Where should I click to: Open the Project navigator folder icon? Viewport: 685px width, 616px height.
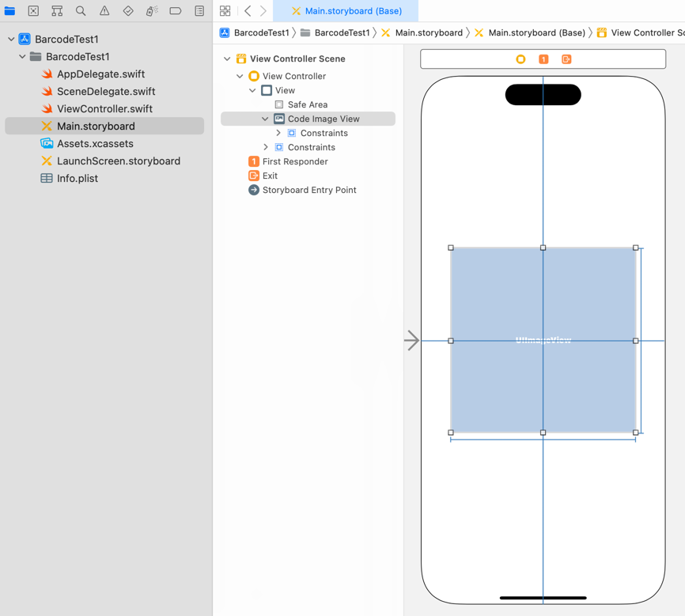coord(9,11)
